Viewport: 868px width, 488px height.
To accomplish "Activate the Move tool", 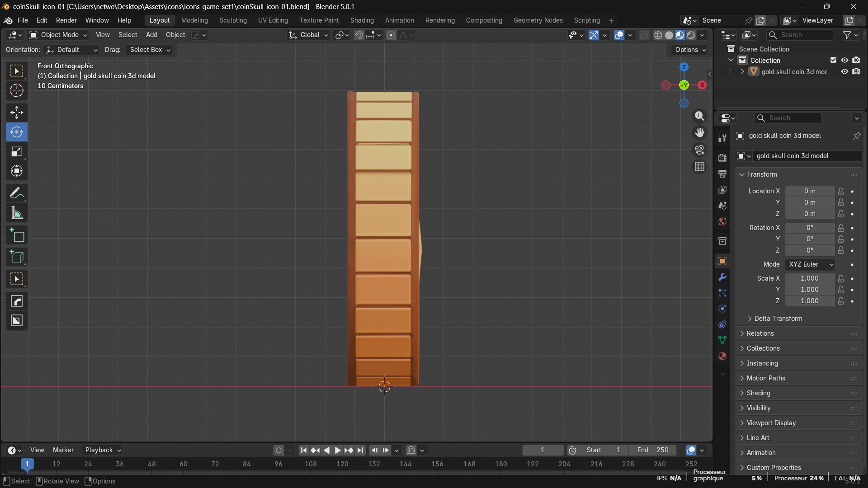I will tap(17, 113).
